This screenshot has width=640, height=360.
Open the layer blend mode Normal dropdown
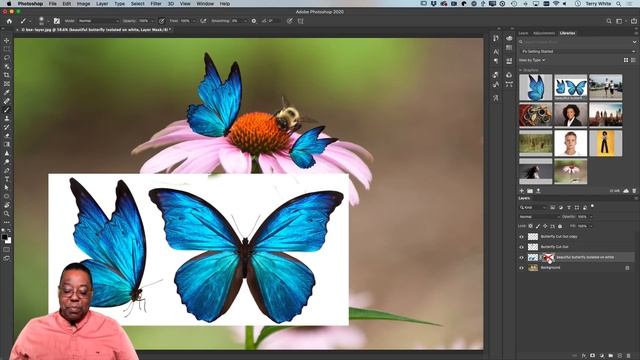539,217
